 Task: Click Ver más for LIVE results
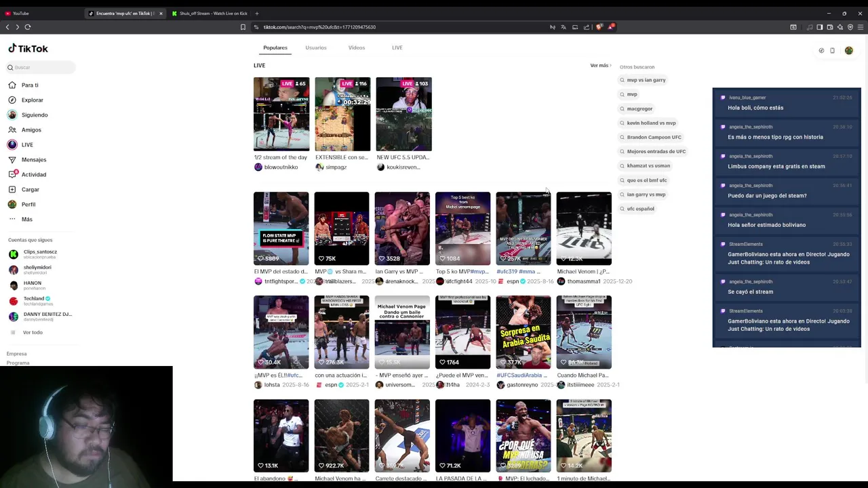point(600,66)
